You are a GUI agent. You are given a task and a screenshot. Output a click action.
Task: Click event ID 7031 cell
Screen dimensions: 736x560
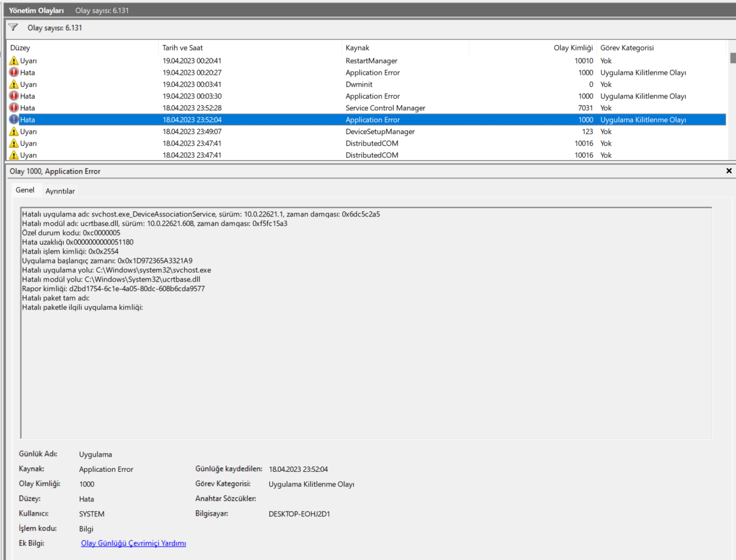pos(586,108)
